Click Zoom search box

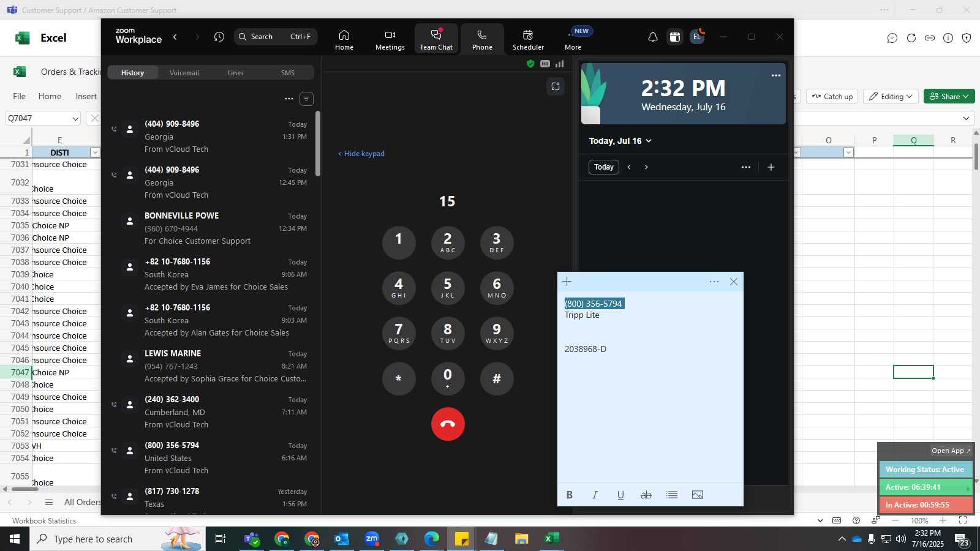pos(276,37)
